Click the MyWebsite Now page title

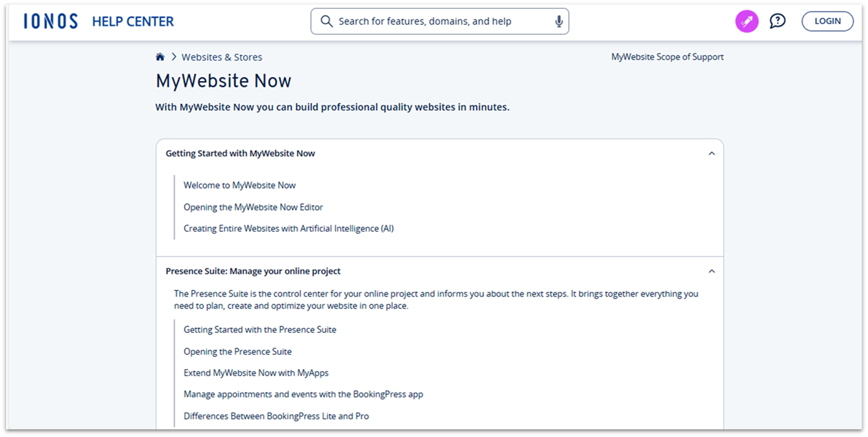pyautogui.click(x=224, y=81)
